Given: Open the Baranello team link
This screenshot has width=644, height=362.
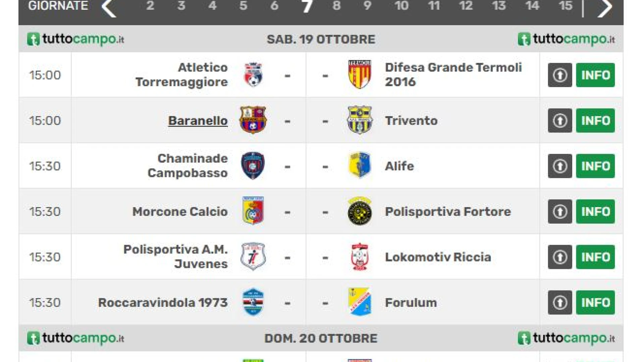Looking at the screenshot, I should pos(198,121).
